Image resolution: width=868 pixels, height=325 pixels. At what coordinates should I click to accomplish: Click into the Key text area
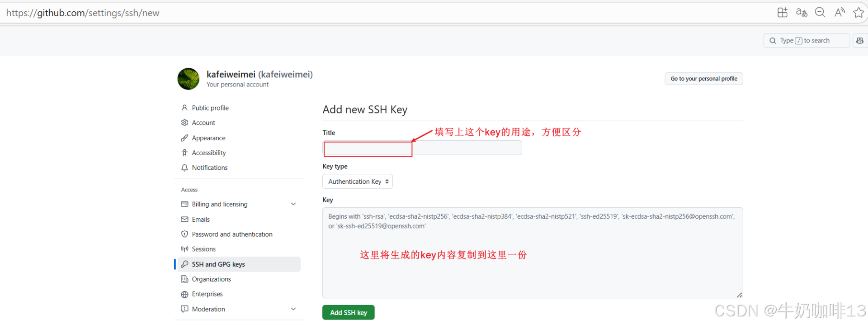[x=533, y=253]
